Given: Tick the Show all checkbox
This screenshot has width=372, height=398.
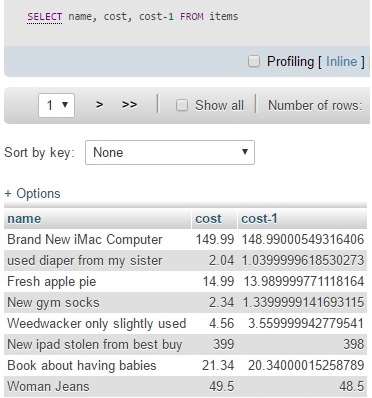Looking at the screenshot, I should click(182, 105).
